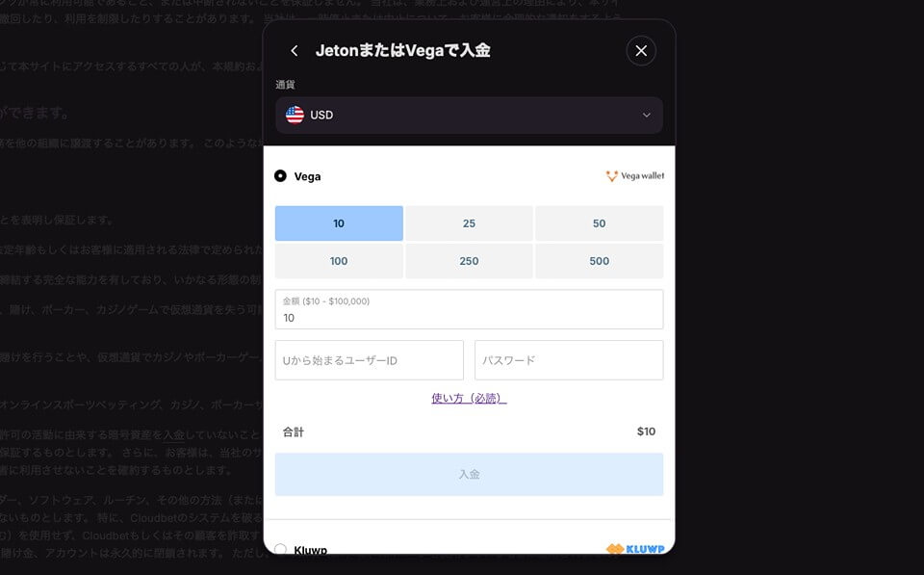Close the deposit dialog with X
The image size is (924, 575).
tap(641, 51)
